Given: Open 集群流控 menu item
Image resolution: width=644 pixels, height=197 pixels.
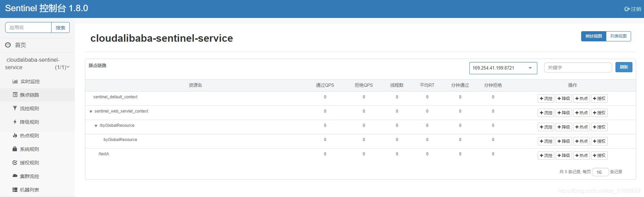Looking at the screenshot, I should pos(37,176).
